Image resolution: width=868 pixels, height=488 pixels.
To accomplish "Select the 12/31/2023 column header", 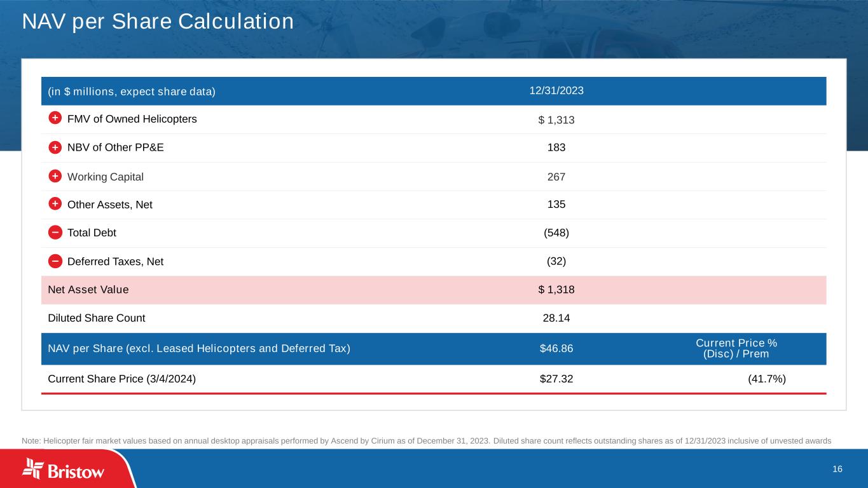I will (556, 90).
